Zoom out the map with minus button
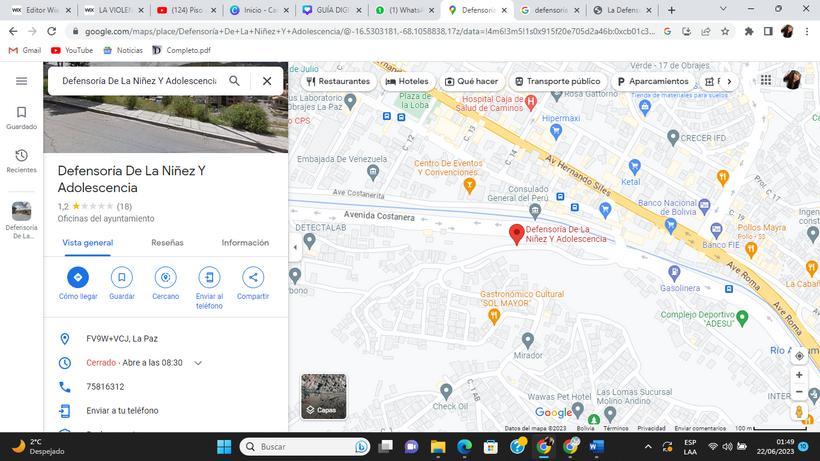 click(x=799, y=391)
